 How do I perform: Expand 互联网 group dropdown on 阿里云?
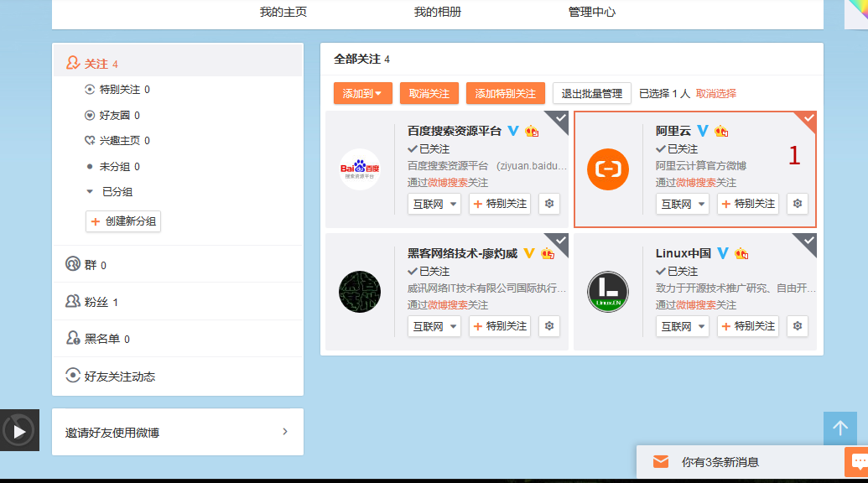coord(682,204)
